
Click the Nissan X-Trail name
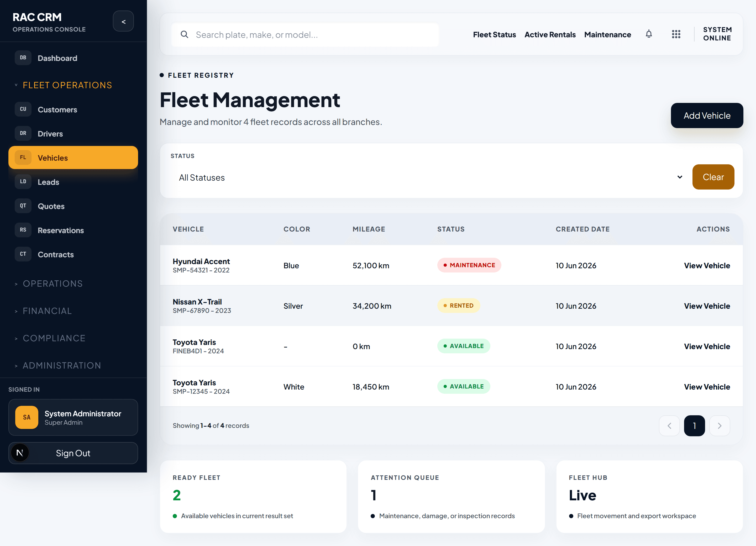coord(197,302)
